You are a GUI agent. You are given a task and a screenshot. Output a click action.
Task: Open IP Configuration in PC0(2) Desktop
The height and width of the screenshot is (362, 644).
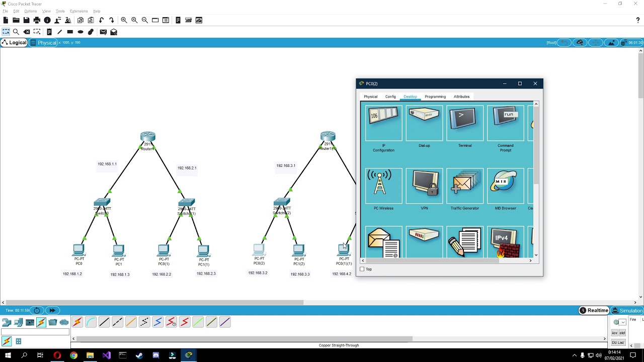[x=383, y=123]
